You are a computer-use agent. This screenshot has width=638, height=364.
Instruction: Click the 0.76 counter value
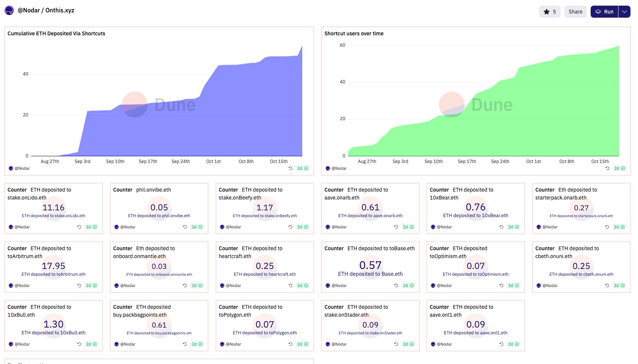pos(476,207)
